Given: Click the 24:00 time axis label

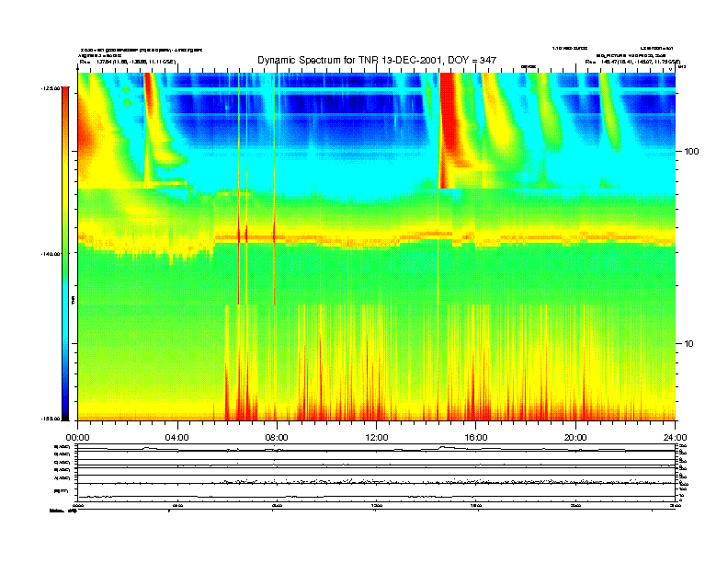Looking at the screenshot, I should [x=676, y=438].
